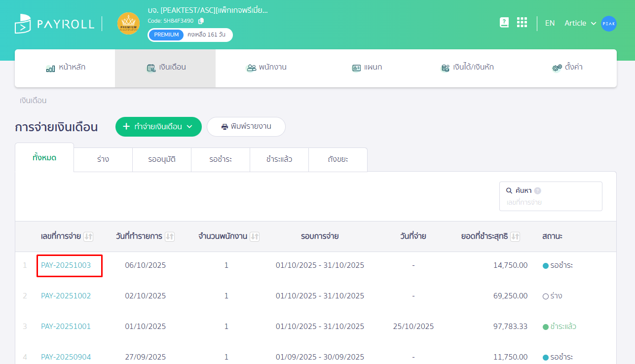Open the ตั้งค่า settings menu
This screenshot has width=635, height=364.
point(567,68)
